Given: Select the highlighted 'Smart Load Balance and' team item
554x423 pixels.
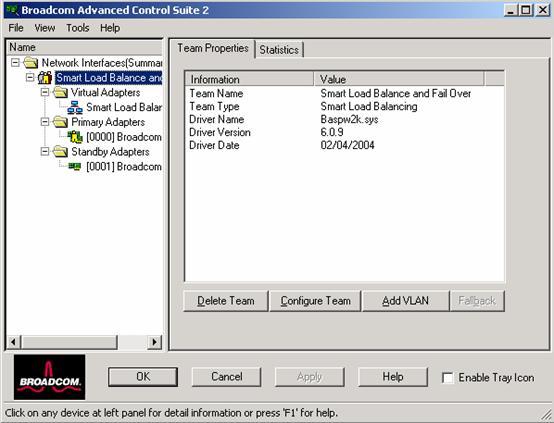Looking at the screenshot, I should [x=109, y=78].
